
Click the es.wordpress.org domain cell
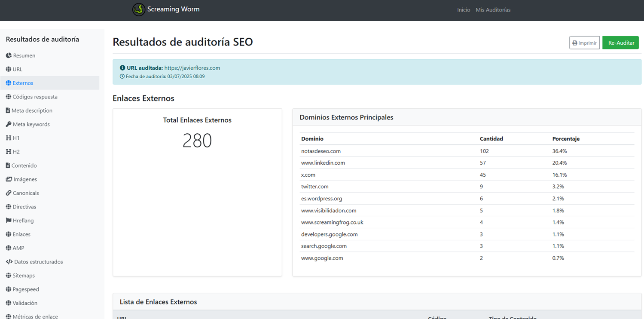[321, 199]
